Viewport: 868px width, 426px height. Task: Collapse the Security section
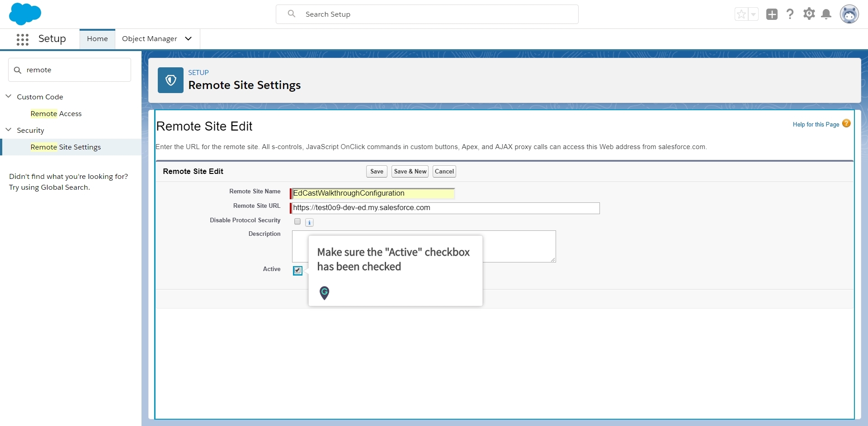(x=8, y=130)
